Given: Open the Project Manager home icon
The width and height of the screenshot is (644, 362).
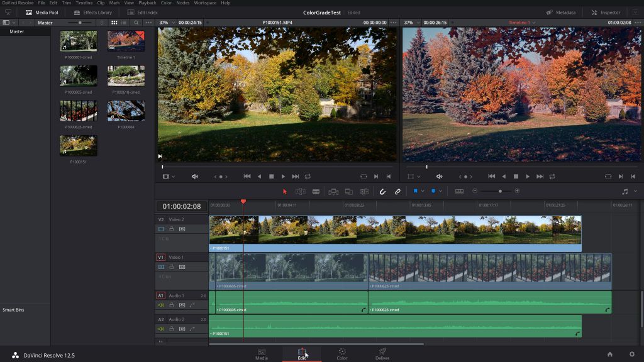Looking at the screenshot, I should 610,354.
